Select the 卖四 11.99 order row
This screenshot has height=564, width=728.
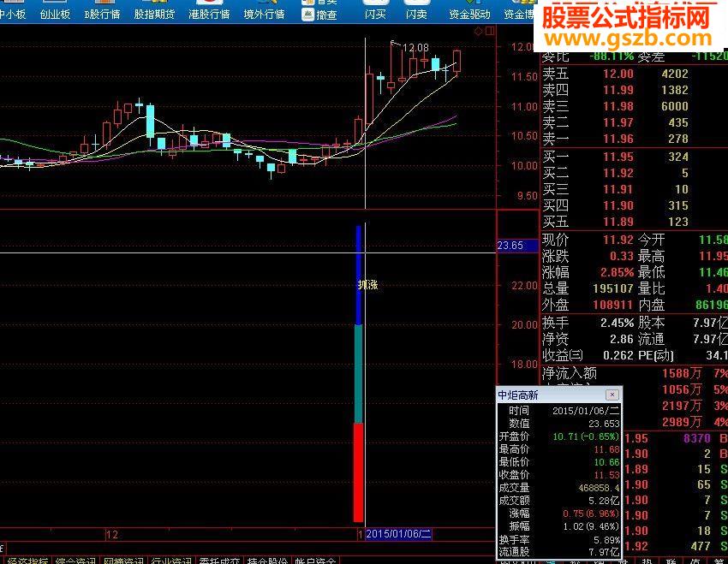click(634, 90)
